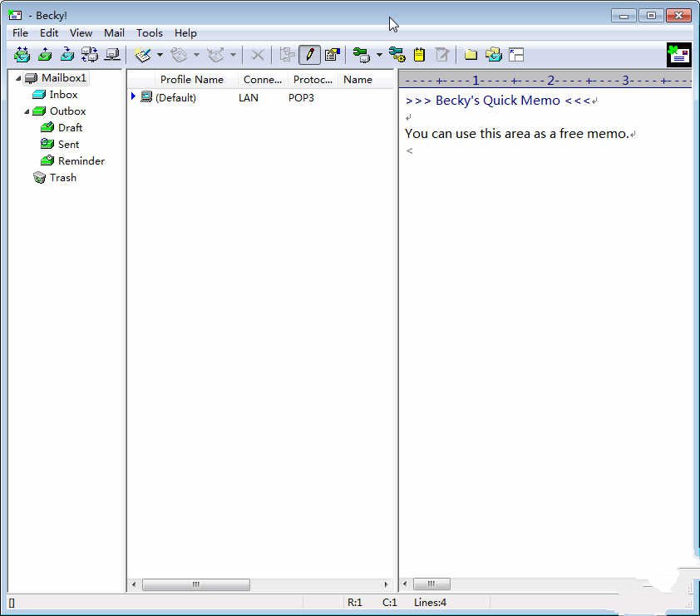Click the green Send mail tray icon
The width and height of the screenshot is (700, 616).
(45, 55)
